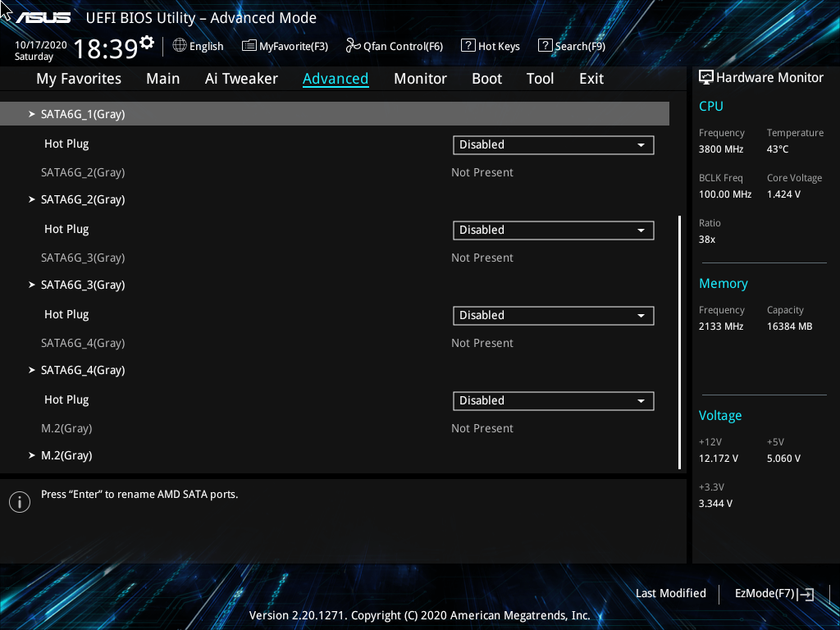This screenshot has height=630, width=840.
Task: Click the 3800 MHz CPU frequency value
Action: click(x=720, y=149)
